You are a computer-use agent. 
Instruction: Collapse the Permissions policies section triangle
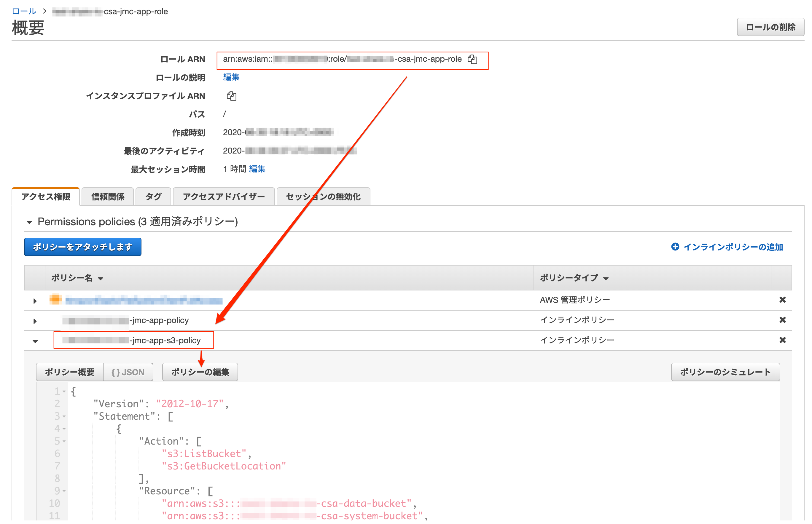[x=30, y=222]
